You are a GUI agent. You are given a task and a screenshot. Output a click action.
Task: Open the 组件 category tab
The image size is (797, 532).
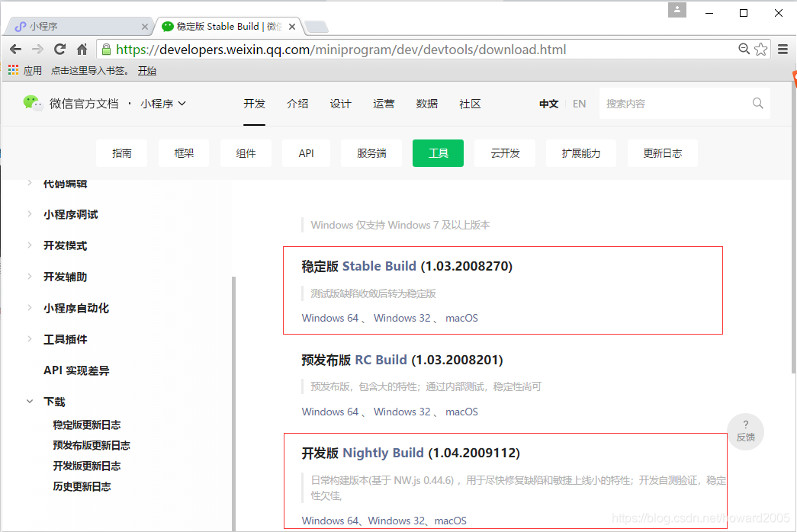click(246, 153)
